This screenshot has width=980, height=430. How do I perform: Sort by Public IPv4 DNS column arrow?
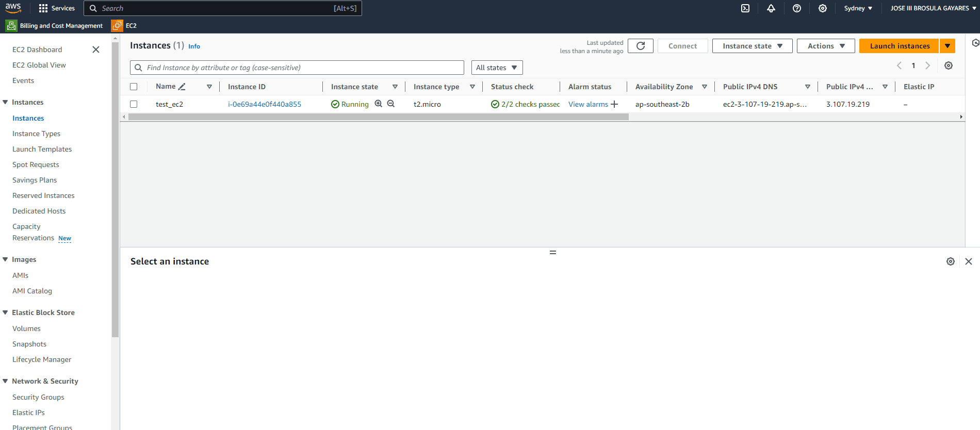click(x=808, y=87)
